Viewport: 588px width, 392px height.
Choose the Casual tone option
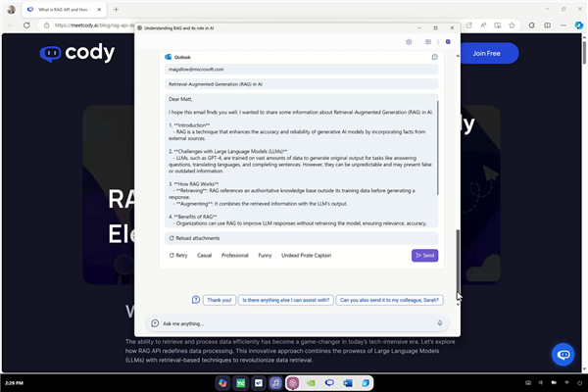(x=205, y=256)
